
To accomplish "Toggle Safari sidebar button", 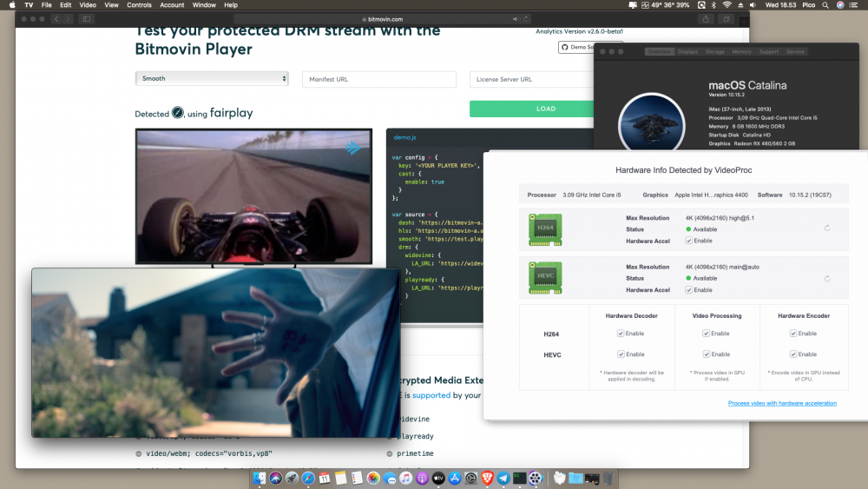I will 87,19.
